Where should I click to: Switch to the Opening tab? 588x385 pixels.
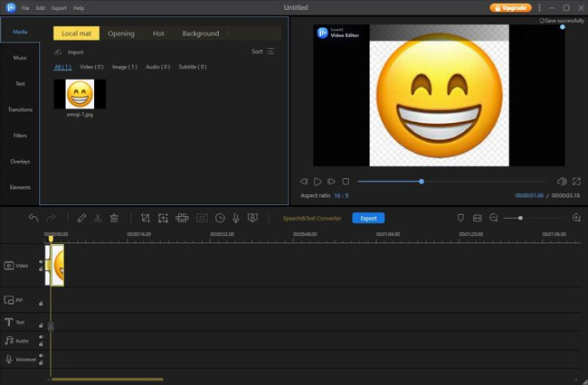121,33
